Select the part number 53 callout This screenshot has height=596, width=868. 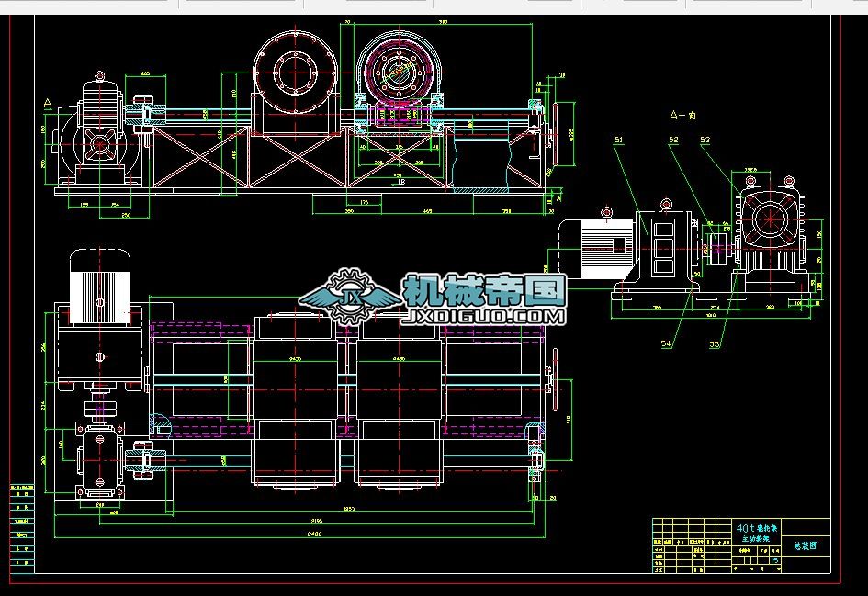[x=705, y=140]
